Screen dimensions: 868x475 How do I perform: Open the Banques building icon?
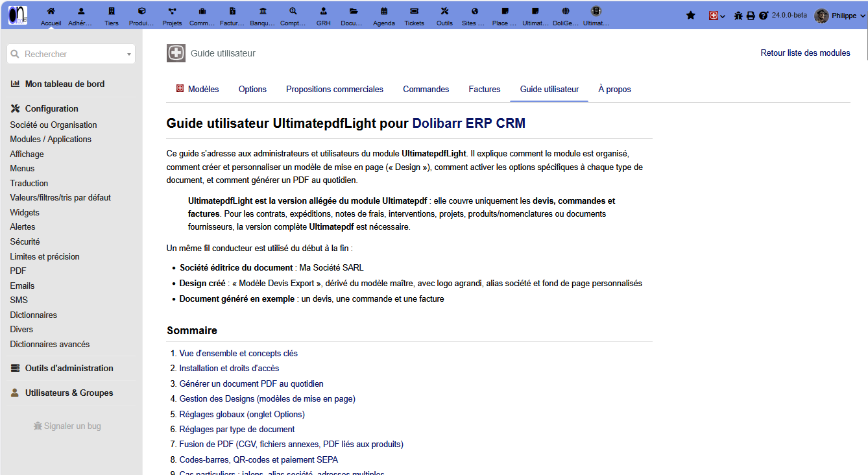[263, 11]
